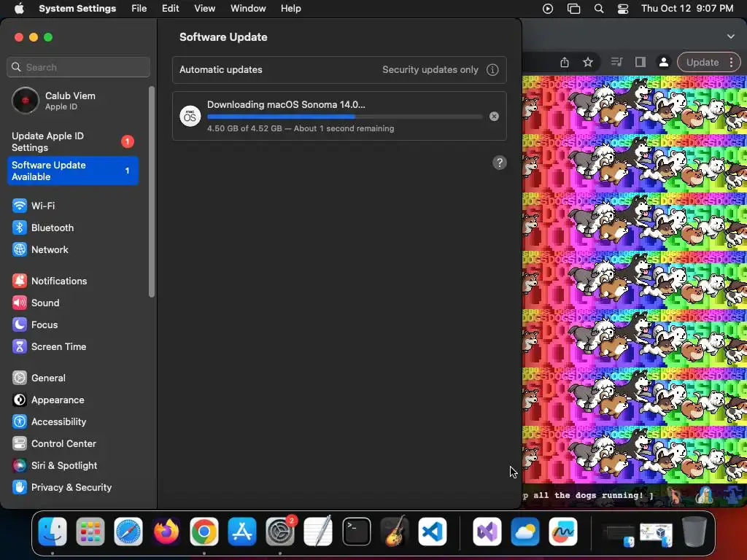The image size is (747, 560).
Task: Click the play status icon in menu bar
Action: pos(548,9)
